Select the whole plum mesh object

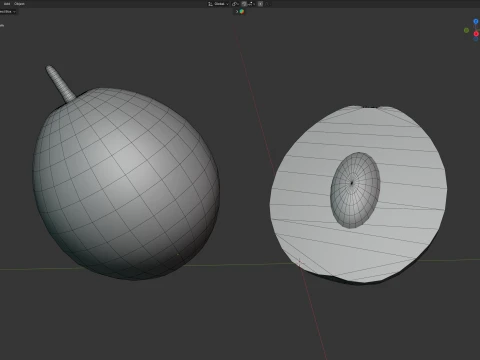click(127, 183)
